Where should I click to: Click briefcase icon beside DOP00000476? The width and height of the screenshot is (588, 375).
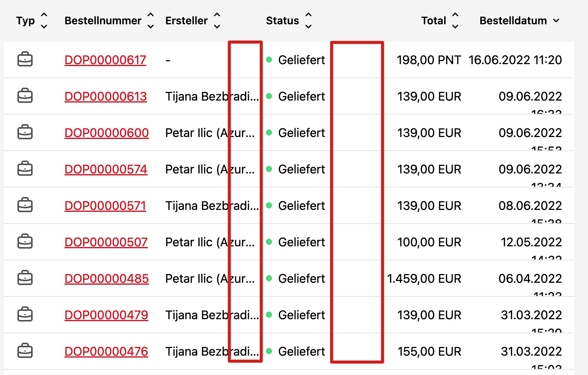point(25,351)
